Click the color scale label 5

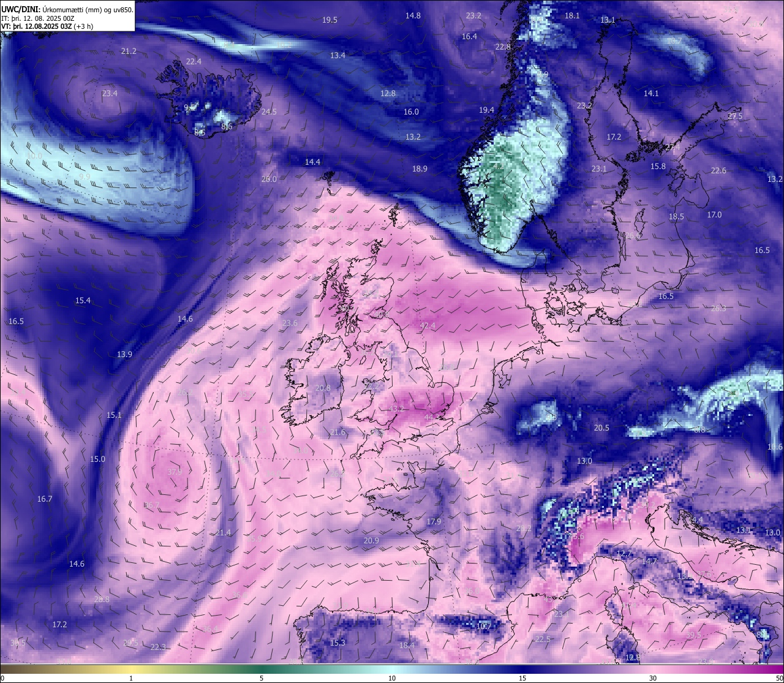tap(262, 678)
